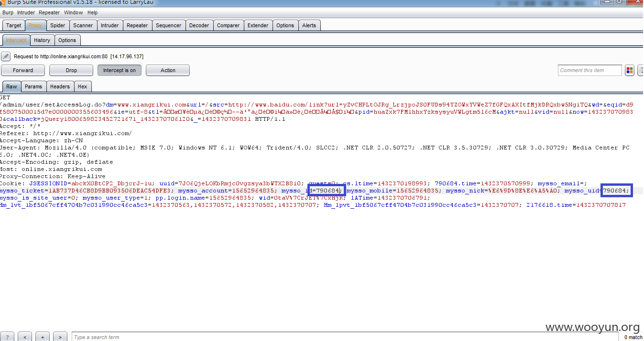Open the Proxy Options sub-tab

(x=67, y=40)
